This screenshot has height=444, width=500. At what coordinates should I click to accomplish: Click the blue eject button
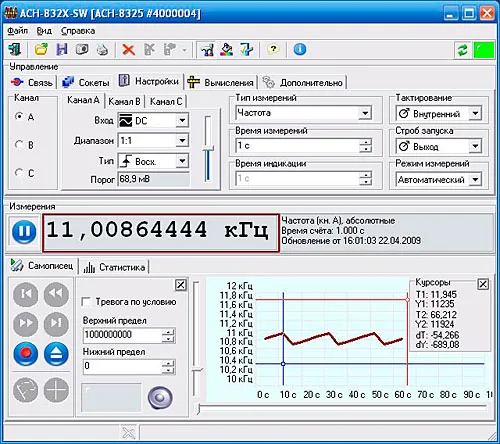coord(56,354)
